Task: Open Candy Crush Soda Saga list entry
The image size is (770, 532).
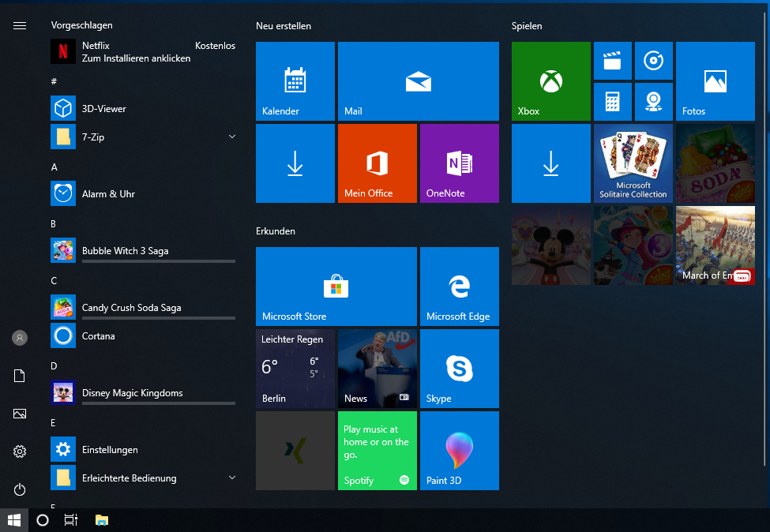Action: point(143,307)
